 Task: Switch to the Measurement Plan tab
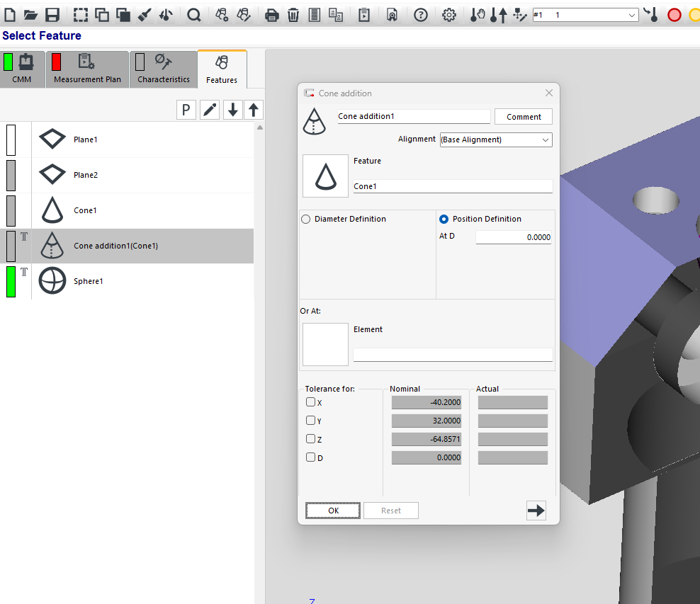click(x=87, y=70)
